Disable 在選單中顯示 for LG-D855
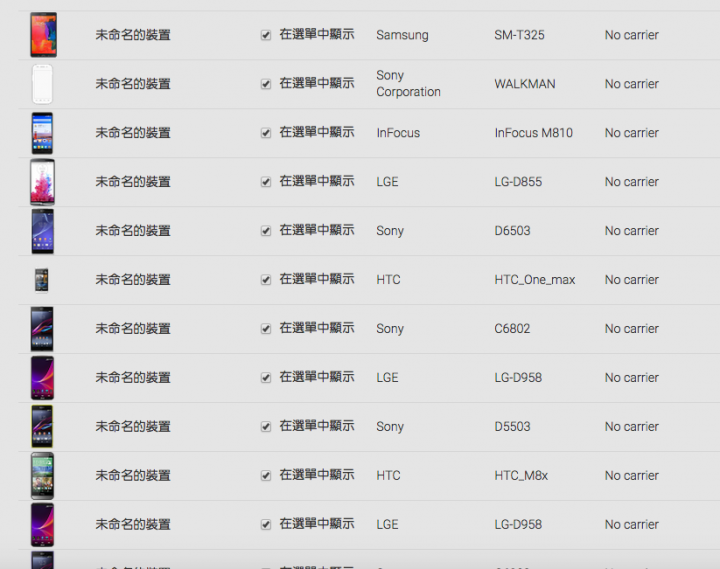The height and width of the screenshot is (569, 720). pos(266,182)
